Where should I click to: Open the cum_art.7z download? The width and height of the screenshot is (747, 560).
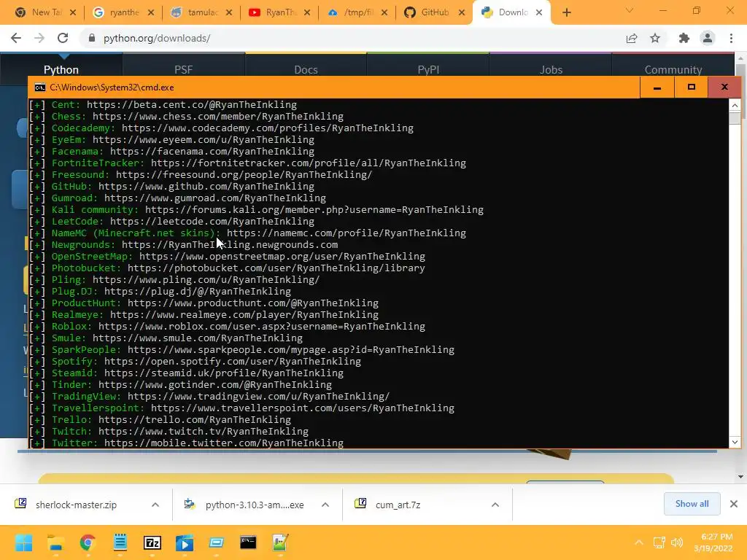coord(398,505)
